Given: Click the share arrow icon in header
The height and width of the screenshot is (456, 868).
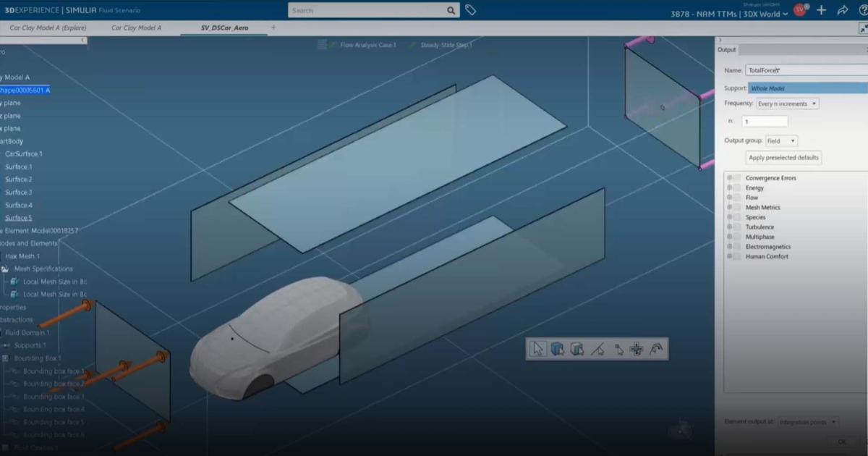Looking at the screenshot, I should tap(842, 10).
